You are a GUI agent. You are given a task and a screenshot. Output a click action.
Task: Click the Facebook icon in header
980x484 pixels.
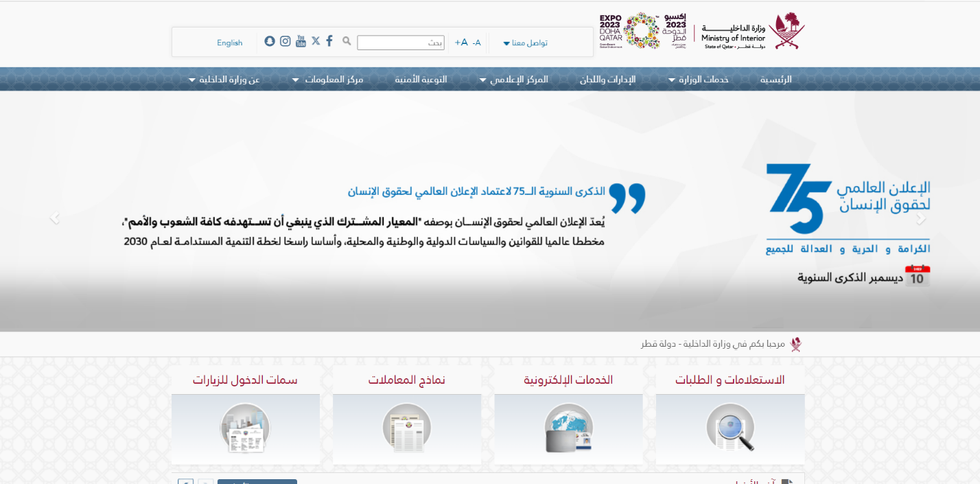point(329,41)
